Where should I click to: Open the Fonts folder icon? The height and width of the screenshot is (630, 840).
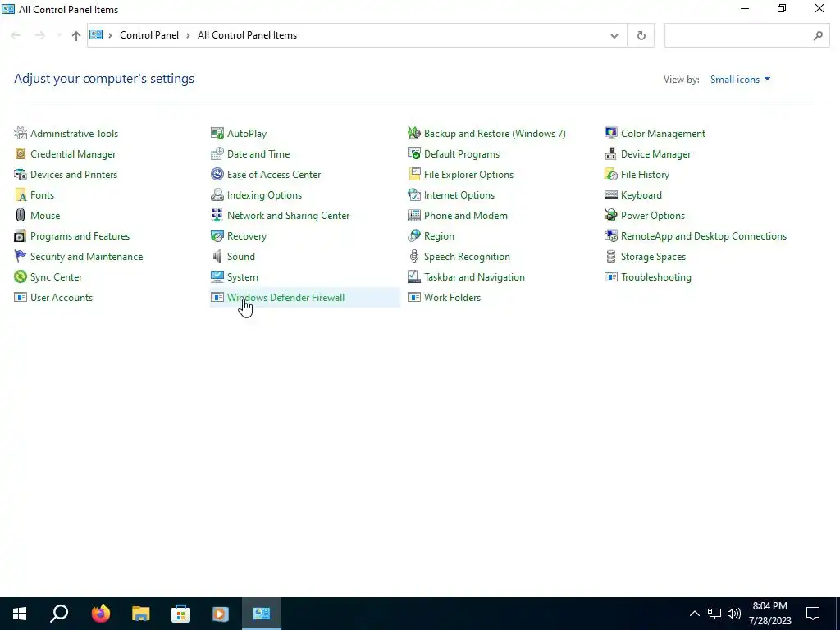(x=21, y=195)
